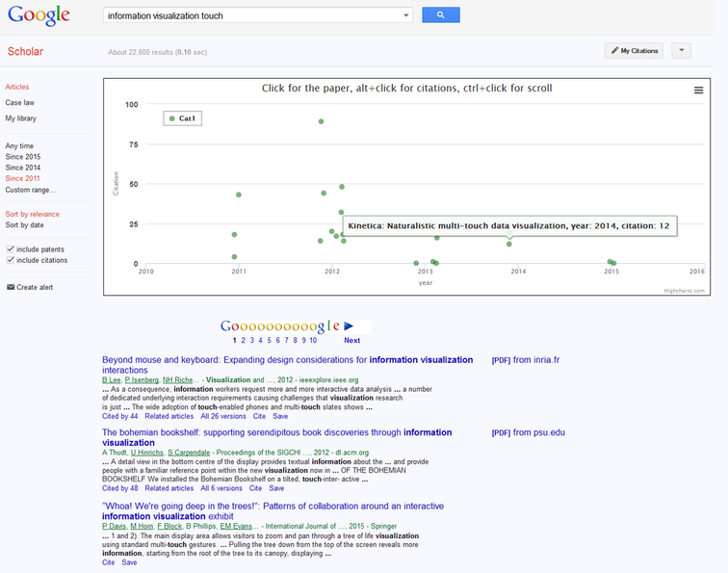Screen dimensions: 728x573
Task: Click the 2011 data point near 43 citations
Action: (x=239, y=195)
